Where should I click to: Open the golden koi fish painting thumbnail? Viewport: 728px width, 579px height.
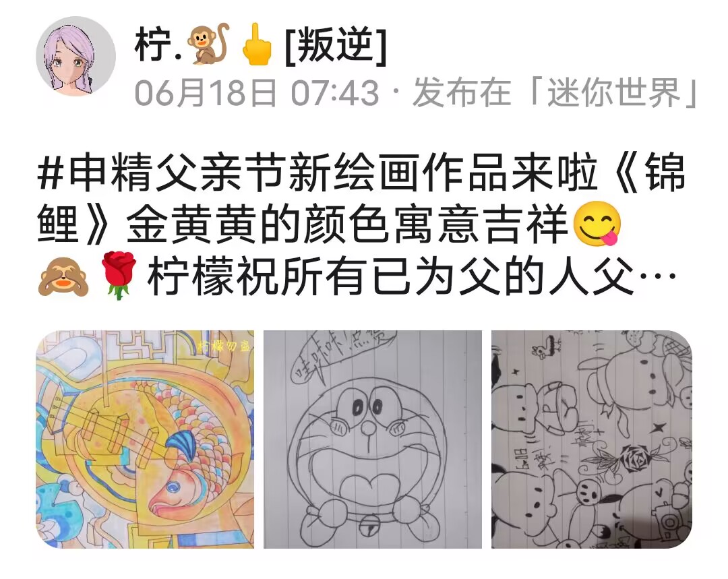(145, 439)
